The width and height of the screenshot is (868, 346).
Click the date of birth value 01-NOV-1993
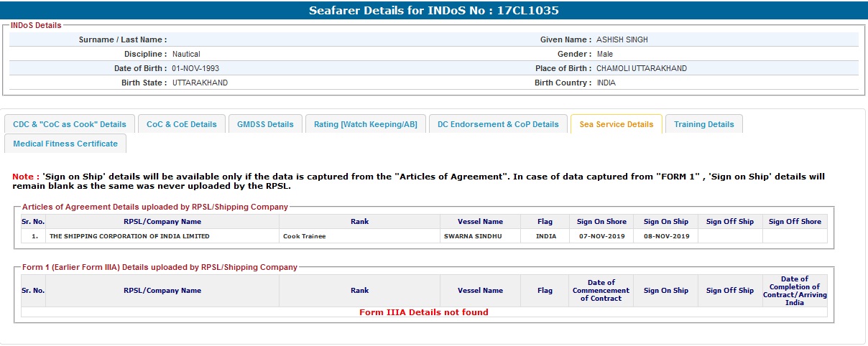point(195,69)
